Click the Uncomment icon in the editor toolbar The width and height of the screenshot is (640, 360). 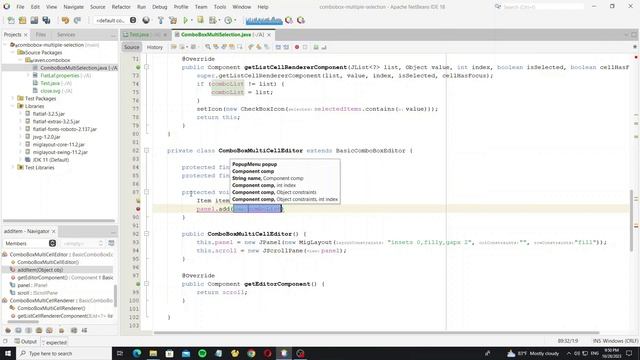point(324,47)
